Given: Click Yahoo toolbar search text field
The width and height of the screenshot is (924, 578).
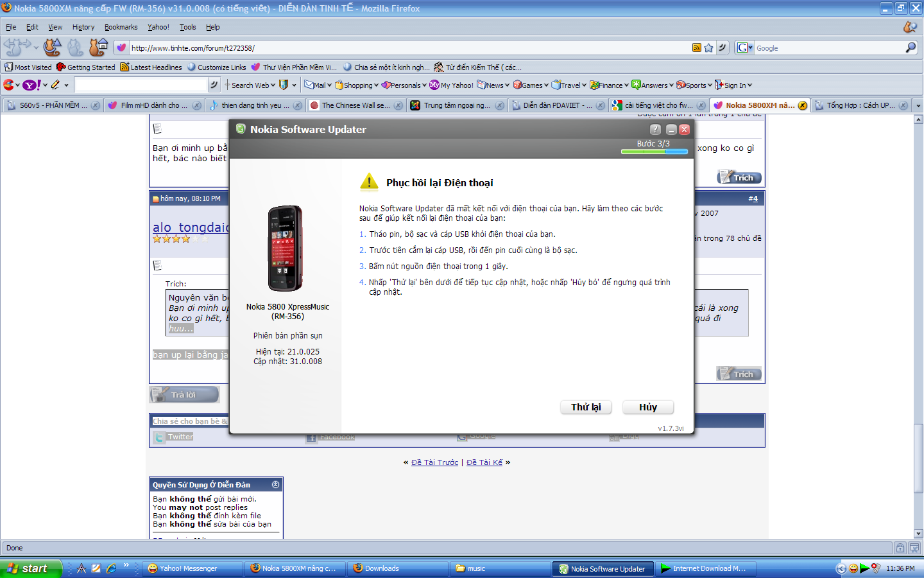Looking at the screenshot, I should tap(141, 85).
